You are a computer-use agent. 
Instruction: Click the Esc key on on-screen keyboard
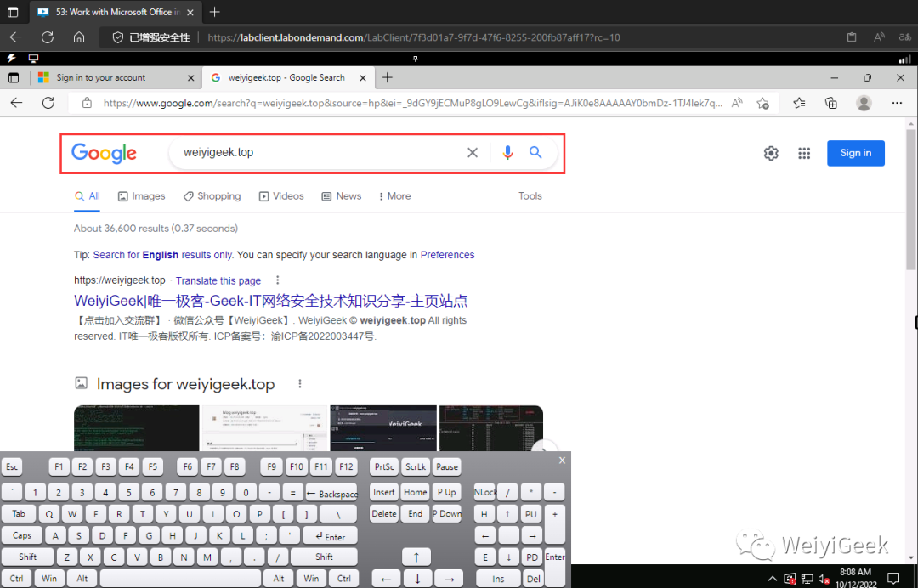12,466
